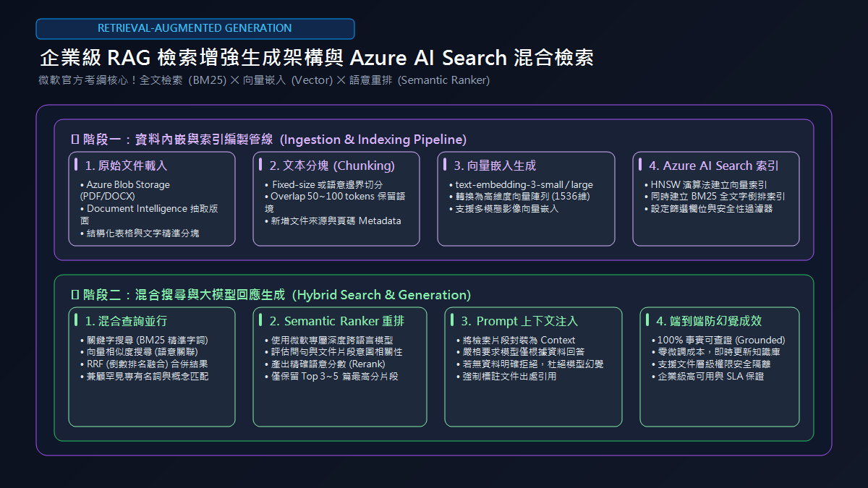Screen dimensions: 868x488
Task: Click the bullet "RRF (倒數排名融合) 合併結果"
Action: [144, 364]
